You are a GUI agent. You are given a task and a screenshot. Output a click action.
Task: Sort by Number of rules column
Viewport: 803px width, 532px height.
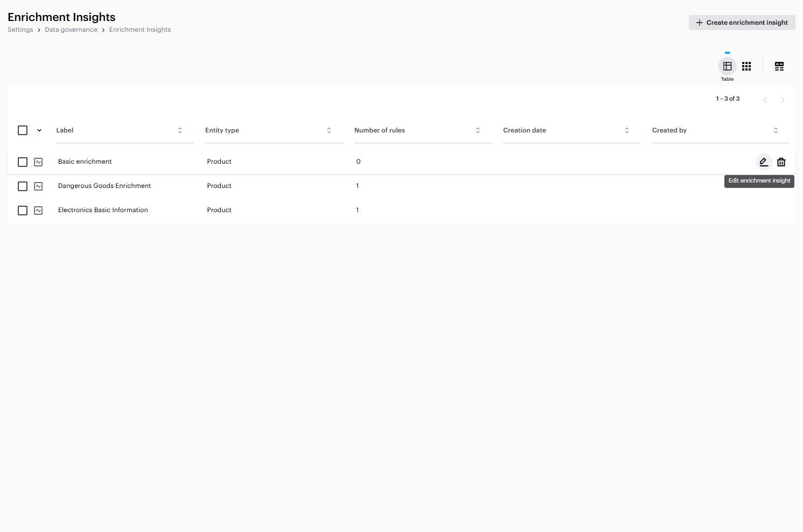478,130
